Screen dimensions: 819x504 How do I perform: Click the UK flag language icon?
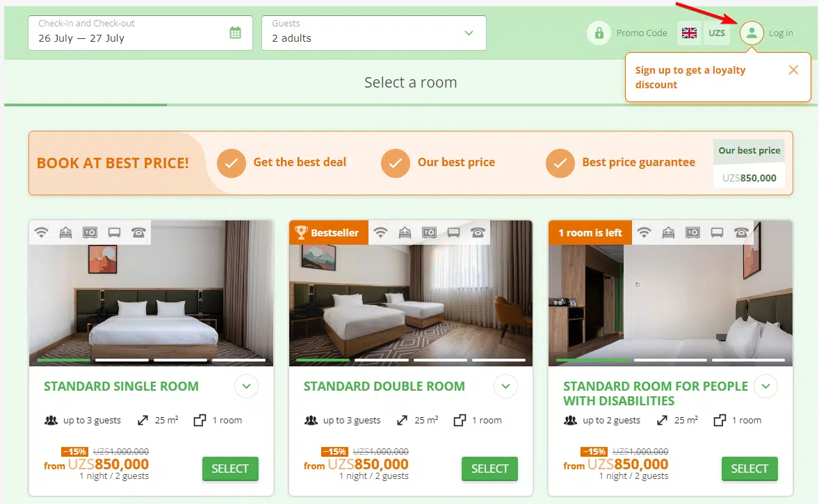689,33
